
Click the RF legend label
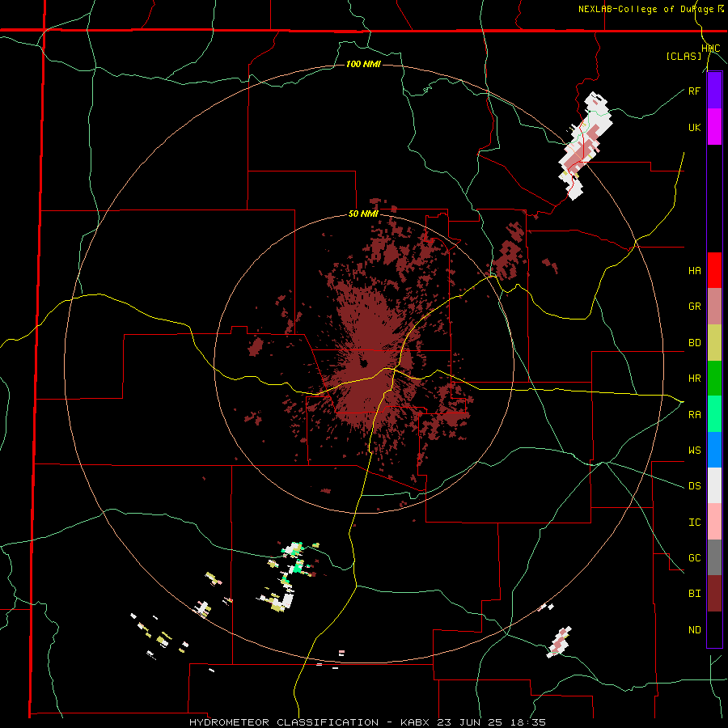click(694, 91)
